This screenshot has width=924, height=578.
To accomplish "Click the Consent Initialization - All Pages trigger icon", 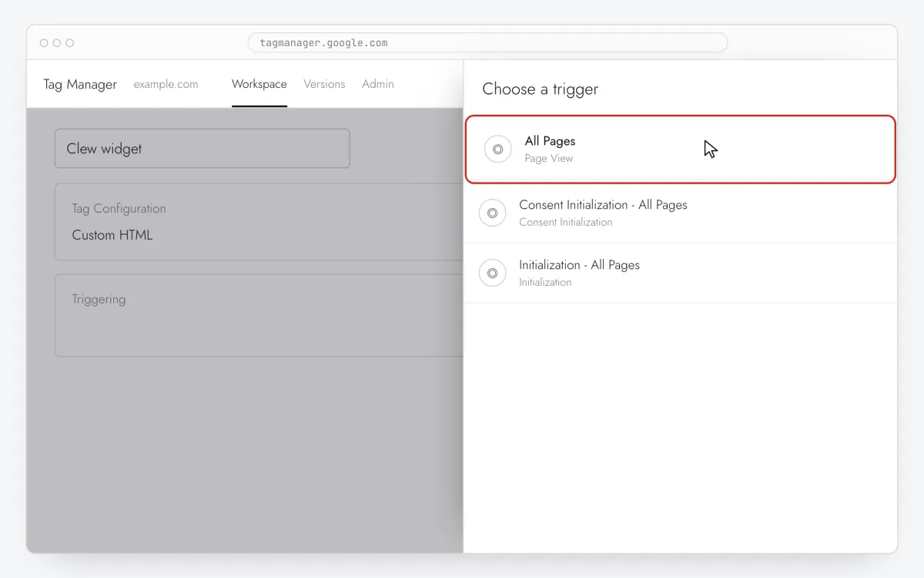I will pos(492,213).
